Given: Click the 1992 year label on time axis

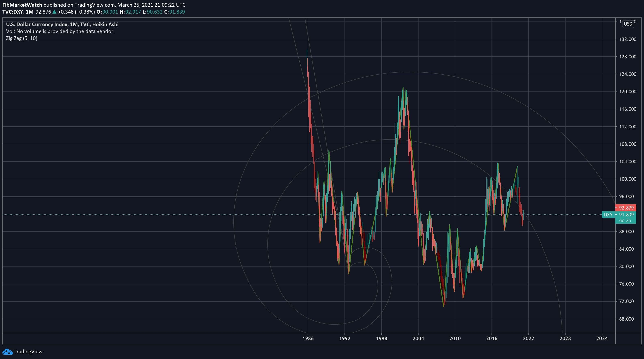Looking at the screenshot, I should coord(345,338).
